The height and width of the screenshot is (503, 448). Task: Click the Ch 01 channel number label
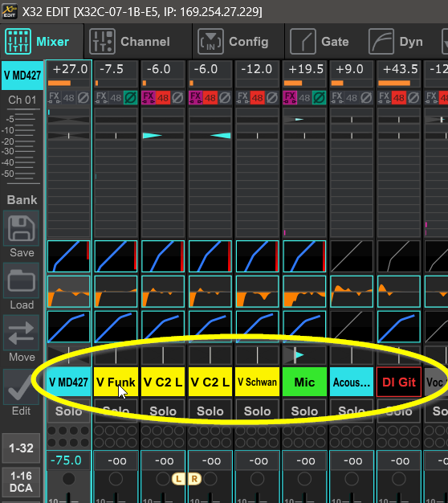click(x=22, y=100)
